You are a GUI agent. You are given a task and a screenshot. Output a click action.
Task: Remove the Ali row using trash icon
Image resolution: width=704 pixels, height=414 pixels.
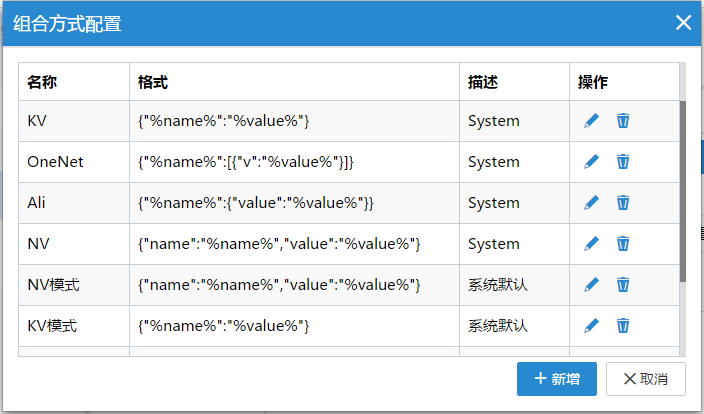point(623,203)
